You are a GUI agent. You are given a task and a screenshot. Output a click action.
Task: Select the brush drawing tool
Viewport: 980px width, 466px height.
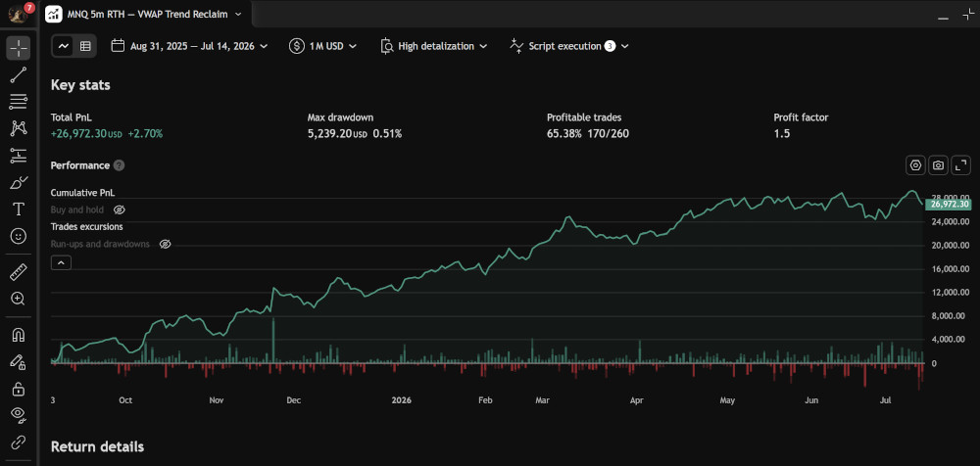[18, 182]
